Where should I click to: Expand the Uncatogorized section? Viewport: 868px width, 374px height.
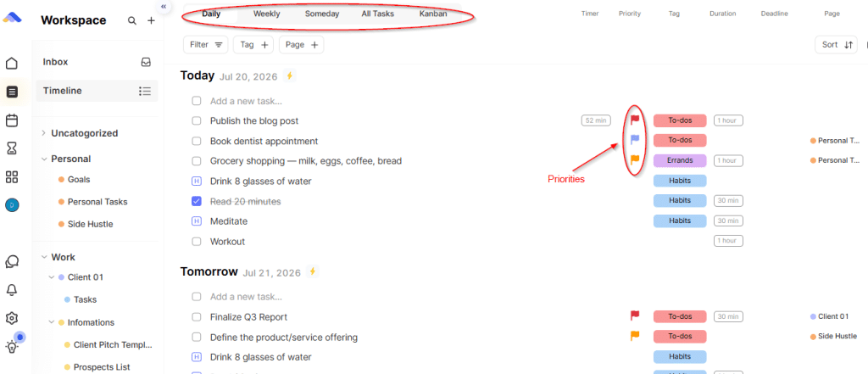44,133
